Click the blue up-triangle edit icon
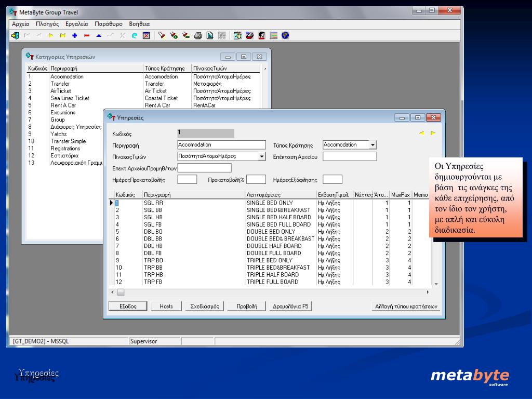 tap(99, 35)
